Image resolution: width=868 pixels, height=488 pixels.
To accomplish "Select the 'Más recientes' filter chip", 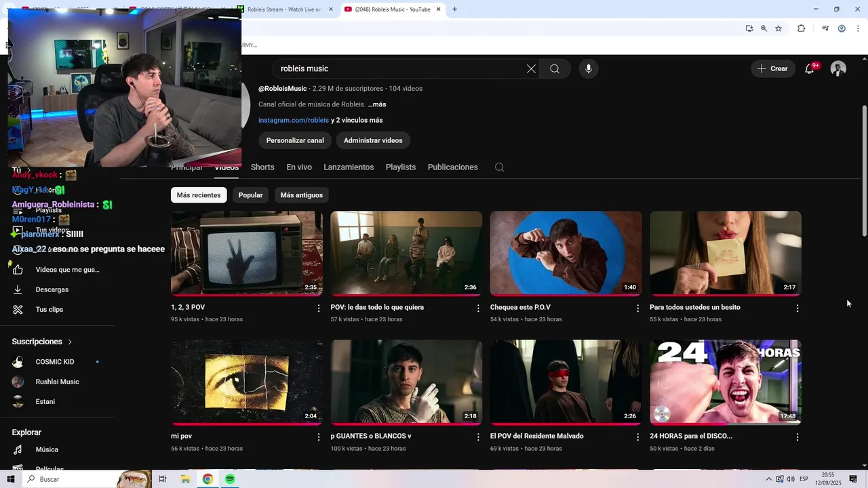I will click(199, 195).
